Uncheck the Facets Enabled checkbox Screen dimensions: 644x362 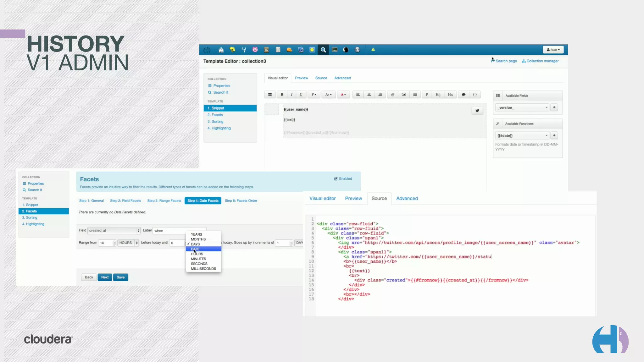click(x=336, y=178)
